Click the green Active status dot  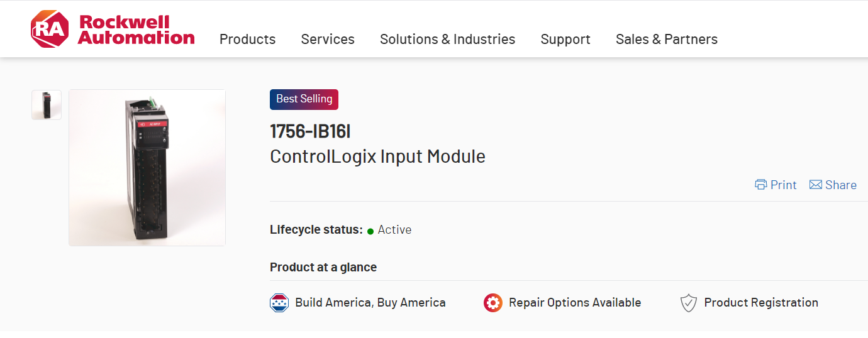pos(370,231)
